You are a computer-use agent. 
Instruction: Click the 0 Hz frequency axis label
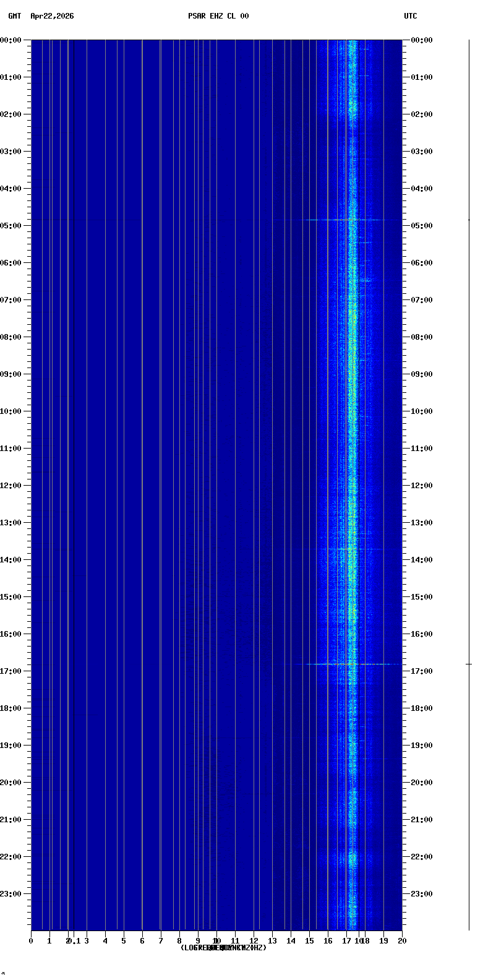click(31, 941)
